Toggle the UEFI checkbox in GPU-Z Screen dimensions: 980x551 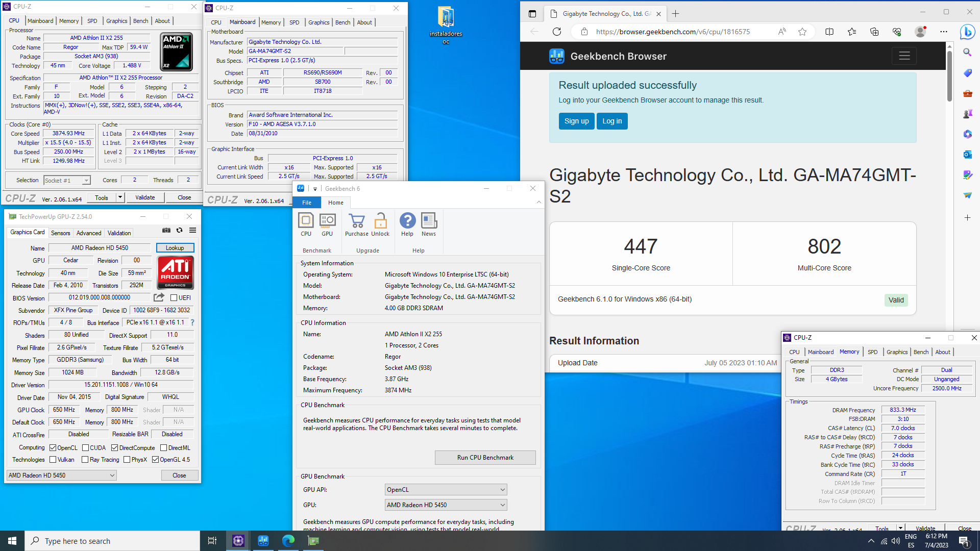point(174,298)
